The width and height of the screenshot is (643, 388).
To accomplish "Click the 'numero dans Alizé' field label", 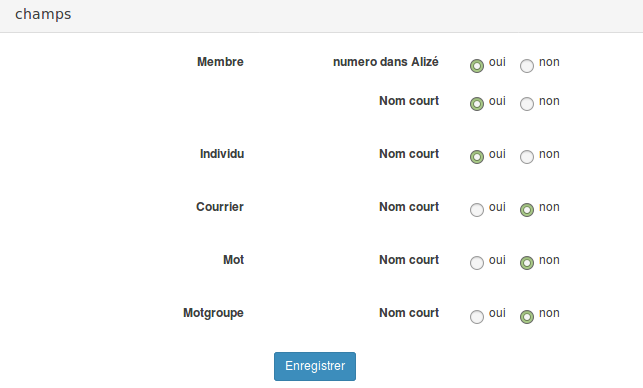I will (386, 62).
